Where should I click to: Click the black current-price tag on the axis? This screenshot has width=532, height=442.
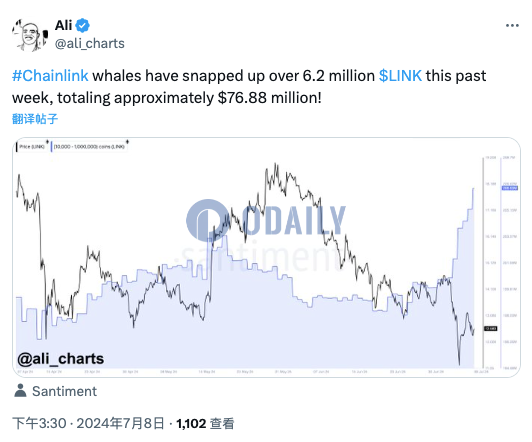(x=491, y=328)
